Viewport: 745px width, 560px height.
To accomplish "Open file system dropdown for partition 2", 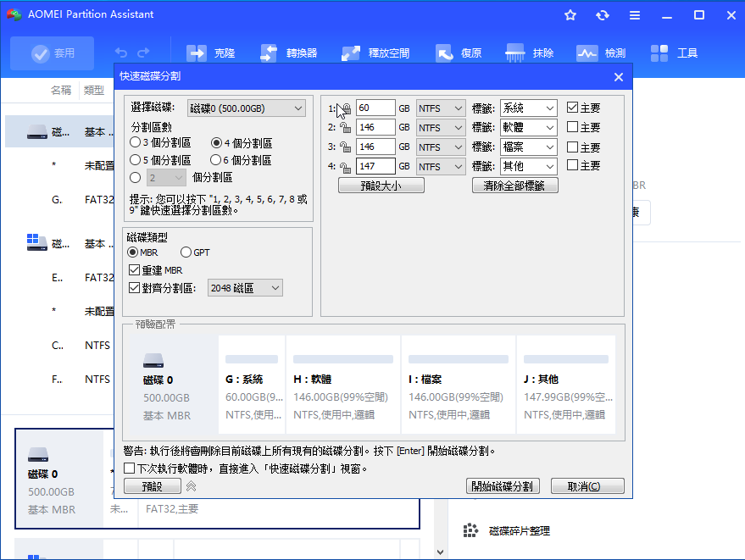I will pyautogui.click(x=441, y=128).
